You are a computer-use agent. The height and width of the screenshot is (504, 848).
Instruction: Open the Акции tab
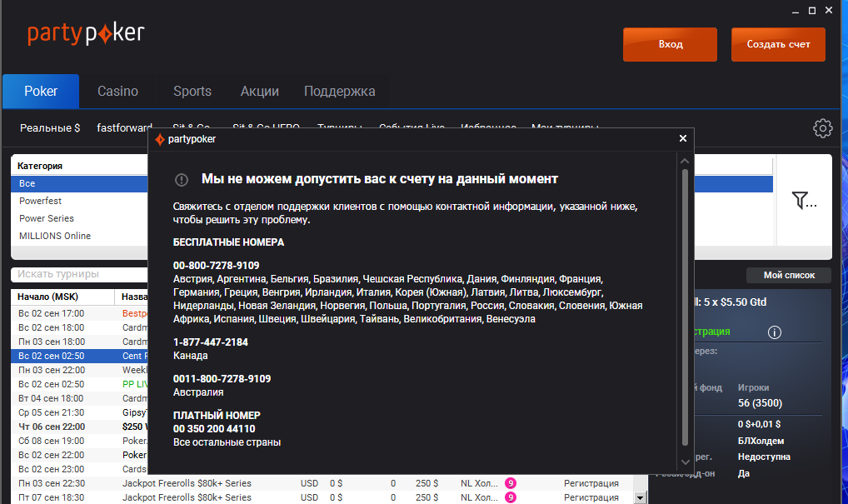260,91
